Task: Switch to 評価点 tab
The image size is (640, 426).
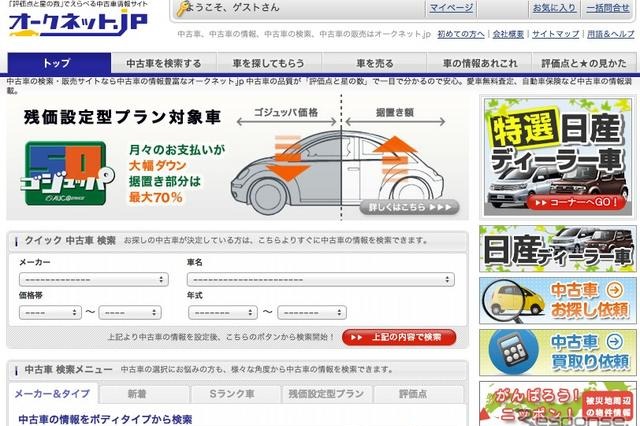Action: 418,394
